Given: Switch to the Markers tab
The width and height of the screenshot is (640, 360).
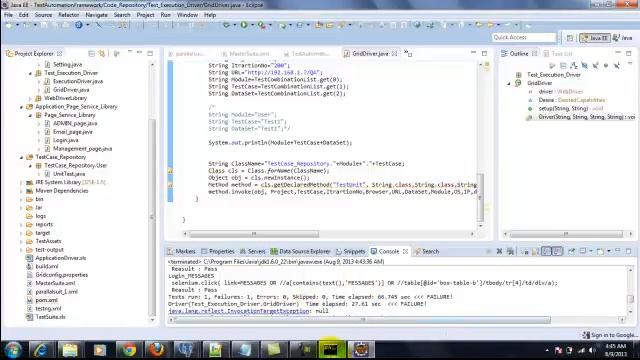Looking at the screenshot, I should tap(181, 251).
